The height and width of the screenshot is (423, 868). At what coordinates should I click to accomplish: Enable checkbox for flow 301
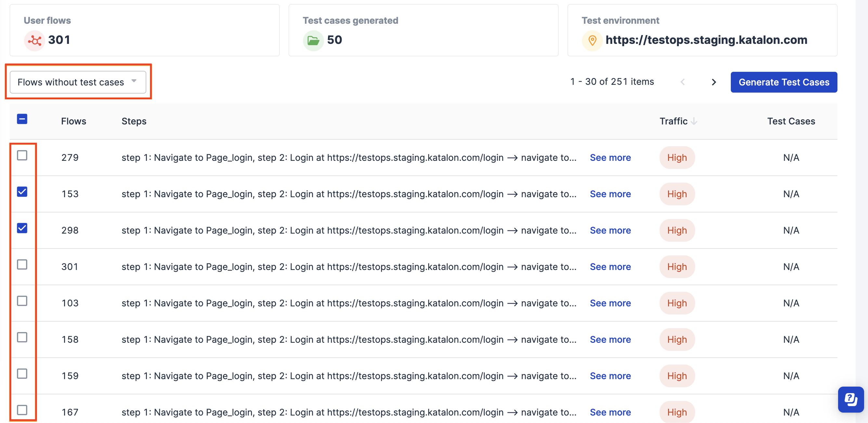22,265
